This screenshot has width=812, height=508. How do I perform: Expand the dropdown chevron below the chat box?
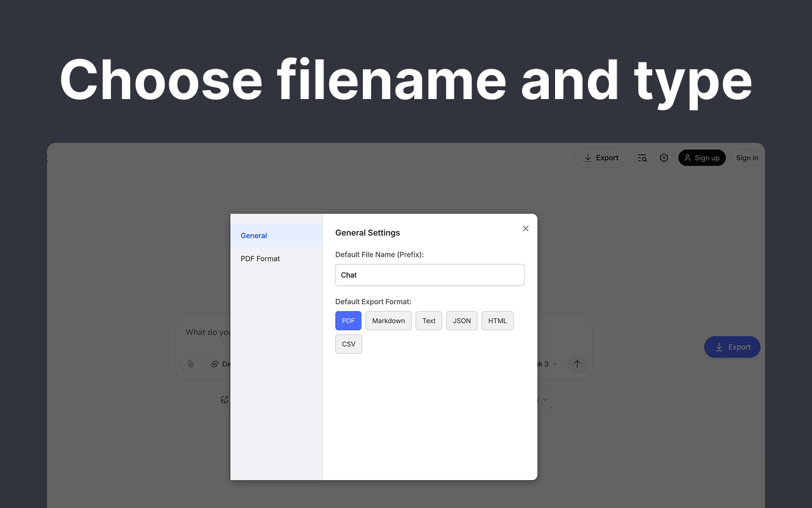point(544,399)
